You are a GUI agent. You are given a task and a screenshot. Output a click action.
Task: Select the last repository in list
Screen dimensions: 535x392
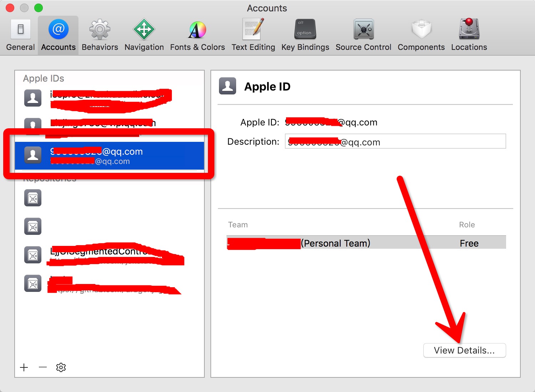click(x=109, y=284)
